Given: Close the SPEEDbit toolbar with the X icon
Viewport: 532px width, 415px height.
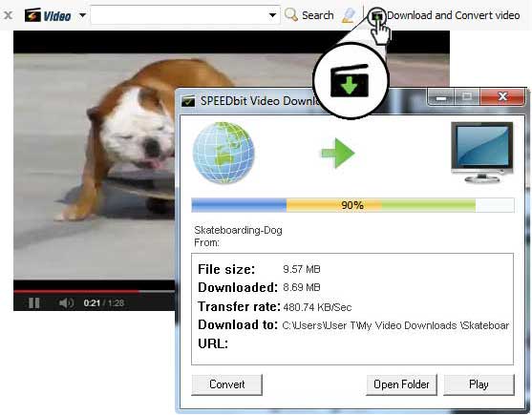Looking at the screenshot, I should pyautogui.click(x=9, y=15).
